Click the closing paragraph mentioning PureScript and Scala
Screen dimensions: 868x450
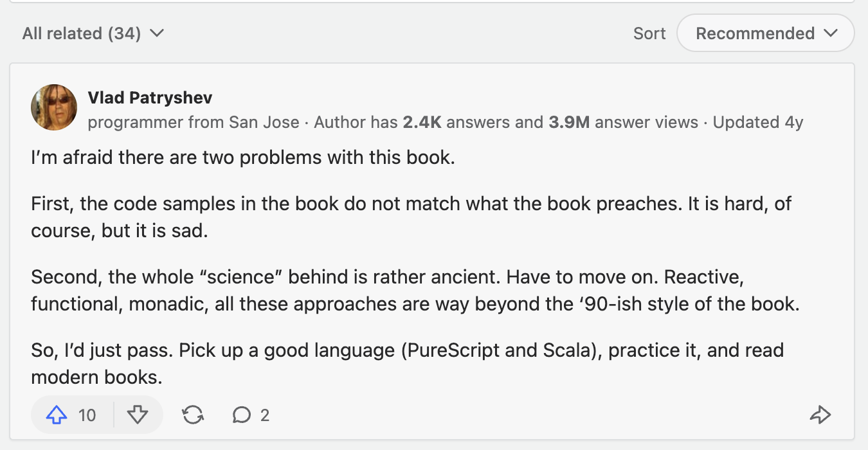pyautogui.click(x=408, y=364)
